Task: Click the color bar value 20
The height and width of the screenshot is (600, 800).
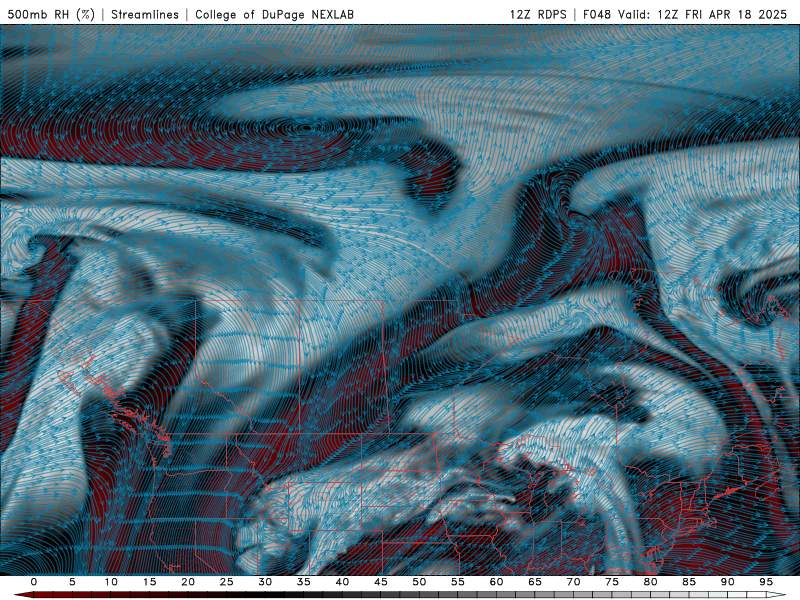Action: pos(188,582)
